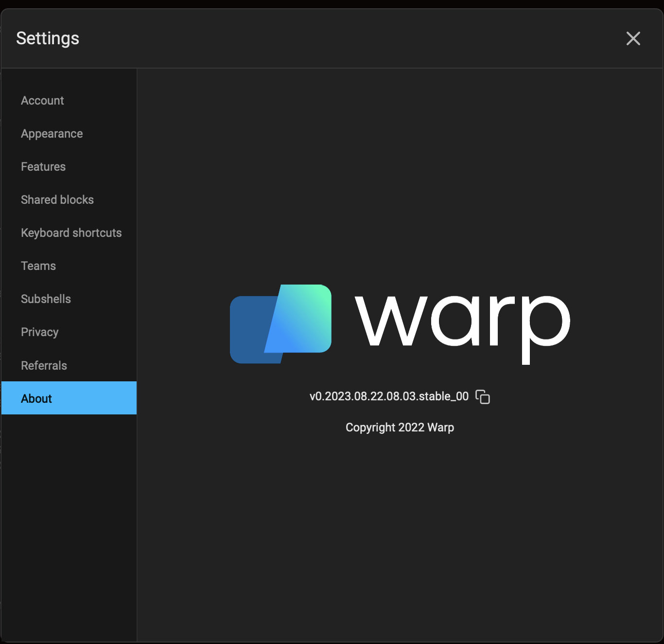This screenshot has width=664, height=644.
Task: Open the Privacy settings section
Action: click(x=39, y=332)
